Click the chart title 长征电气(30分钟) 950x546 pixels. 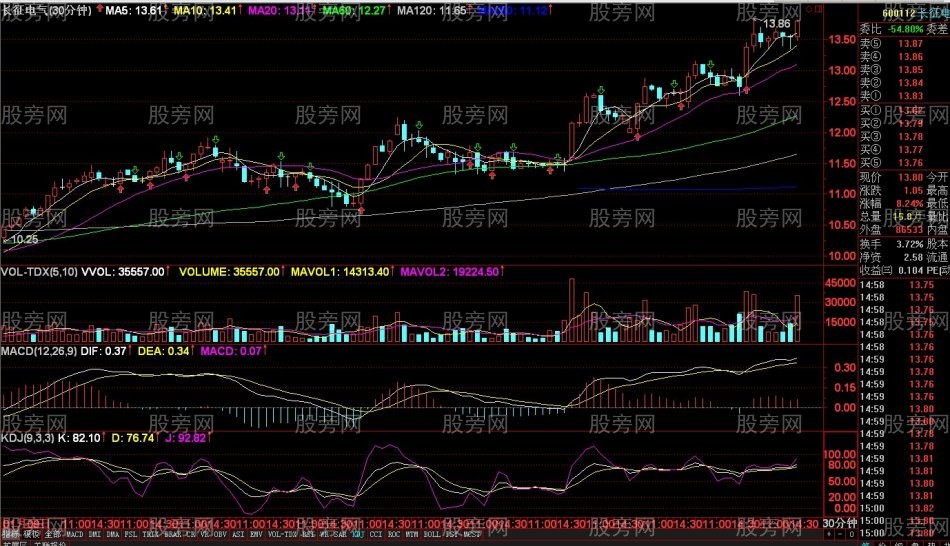pos(47,10)
